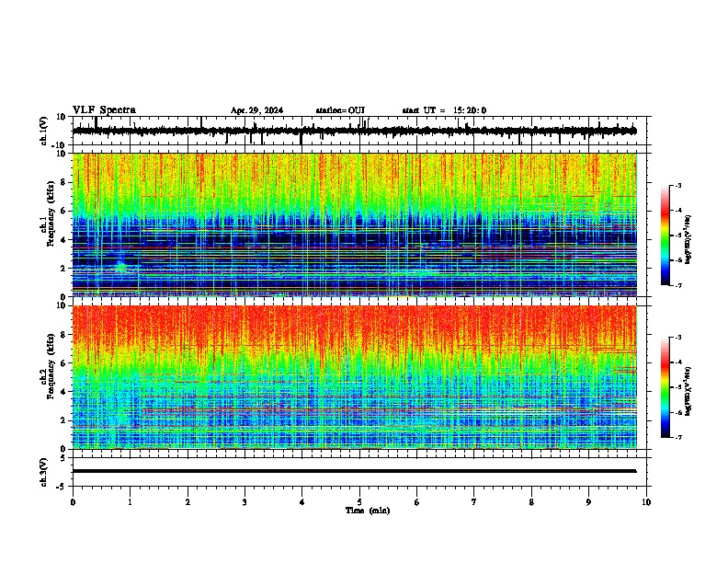Click the "-7" label on ch.1 color scale
The width and height of the screenshot is (728, 563).
[x=677, y=285]
